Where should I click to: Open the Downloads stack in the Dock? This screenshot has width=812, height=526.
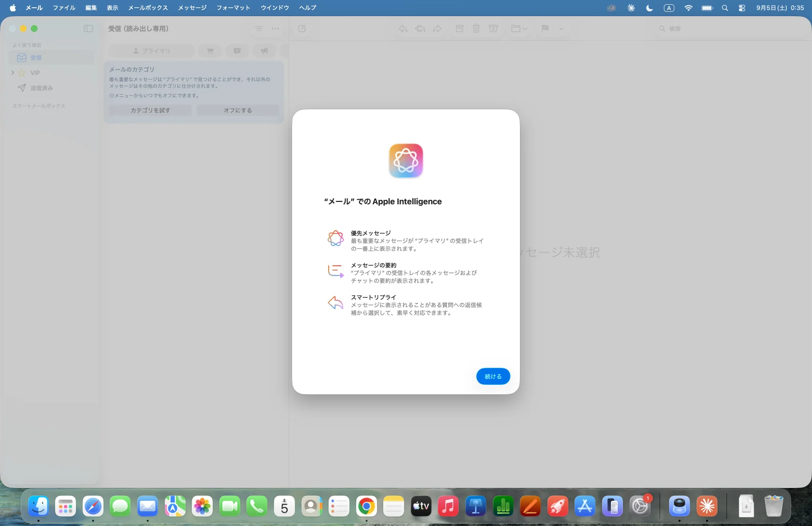click(746, 506)
